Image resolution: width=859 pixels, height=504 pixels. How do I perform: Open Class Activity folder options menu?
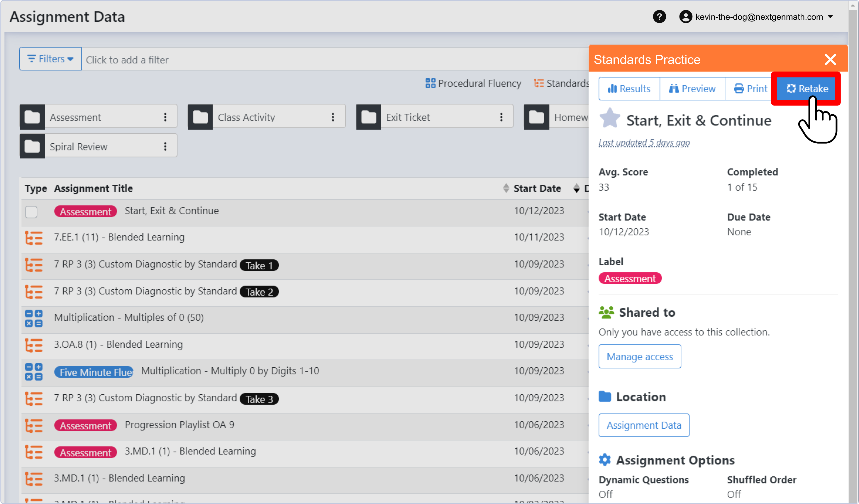pyautogui.click(x=333, y=117)
